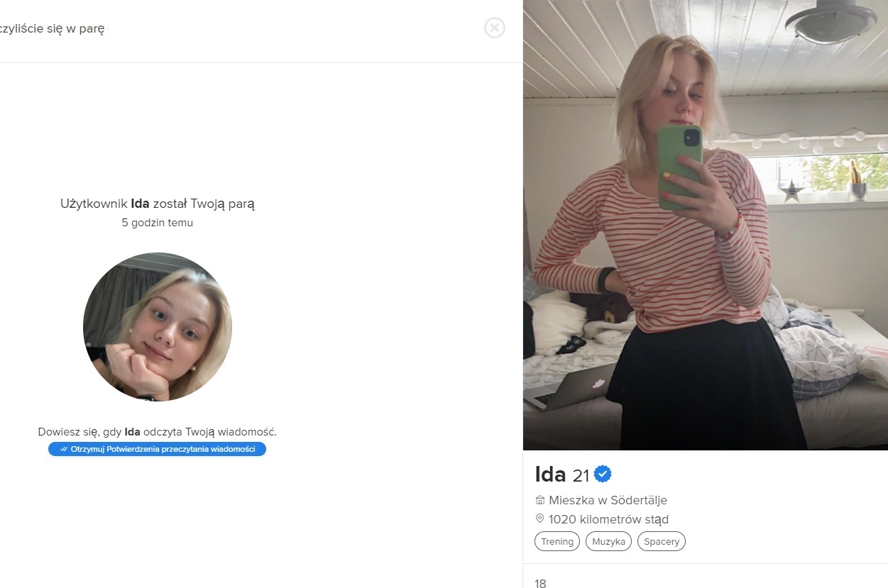Image resolution: width=888 pixels, height=588 pixels.
Task: Click the double-check icon in blue button
Action: coord(64,450)
